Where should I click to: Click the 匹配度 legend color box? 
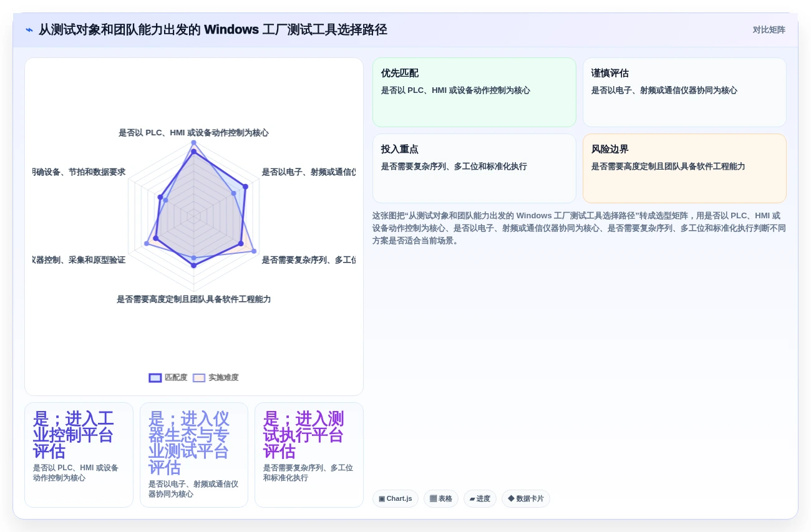pyautogui.click(x=155, y=377)
